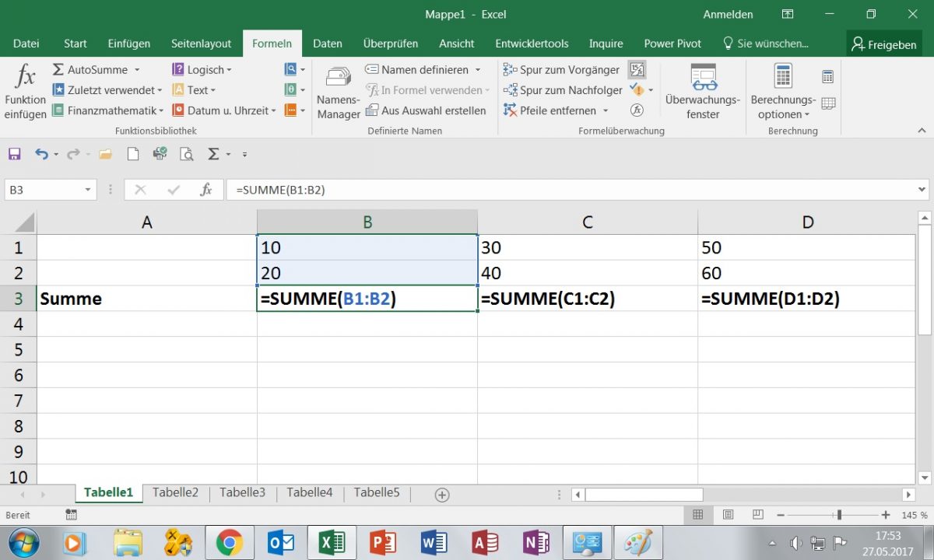Launch Word from the taskbar
934x560 pixels.
434,542
